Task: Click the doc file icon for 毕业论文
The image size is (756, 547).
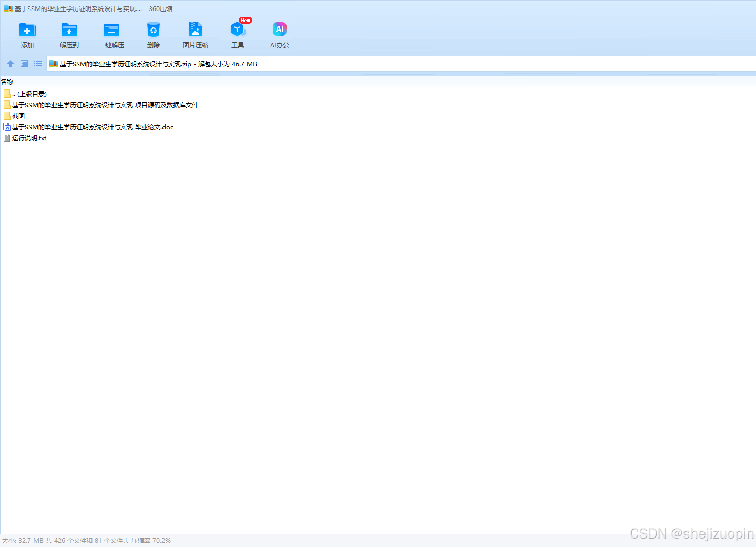Action: [7, 127]
